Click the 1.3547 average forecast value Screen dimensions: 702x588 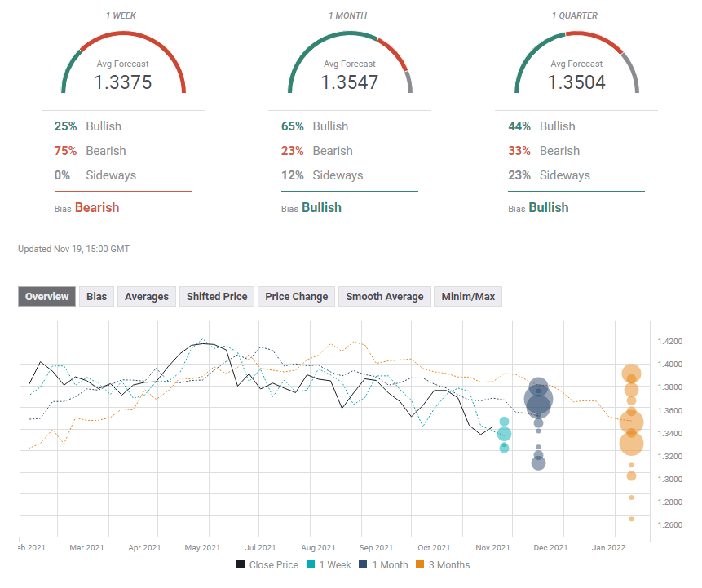[350, 82]
